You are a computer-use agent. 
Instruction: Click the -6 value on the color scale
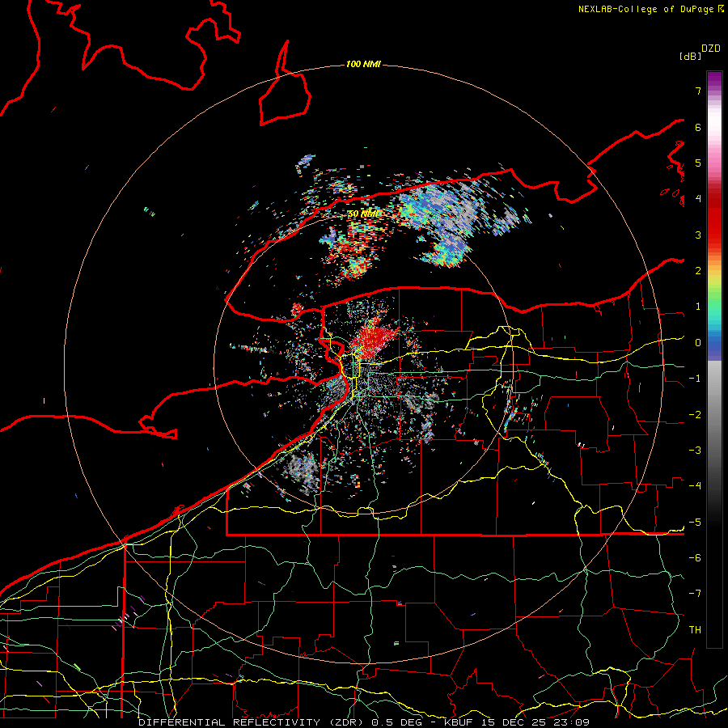pyautogui.click(x=695, y=557)
